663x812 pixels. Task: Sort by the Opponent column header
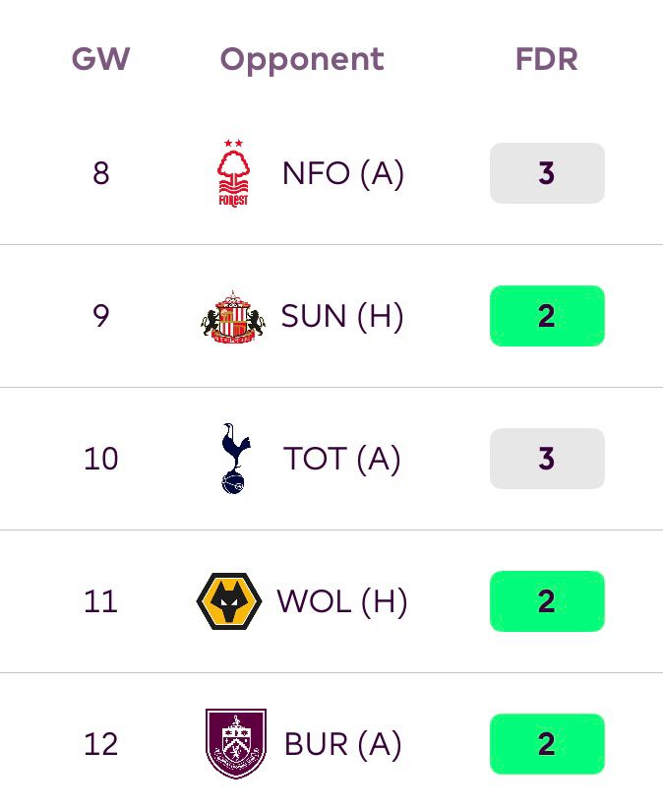(x=302, y=59)
